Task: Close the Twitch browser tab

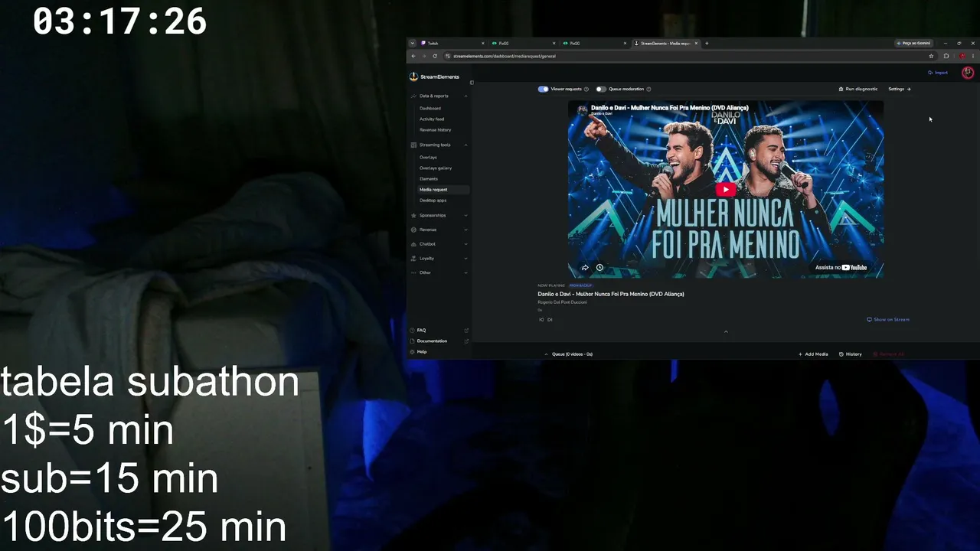Action: click(x=482, y=44)
